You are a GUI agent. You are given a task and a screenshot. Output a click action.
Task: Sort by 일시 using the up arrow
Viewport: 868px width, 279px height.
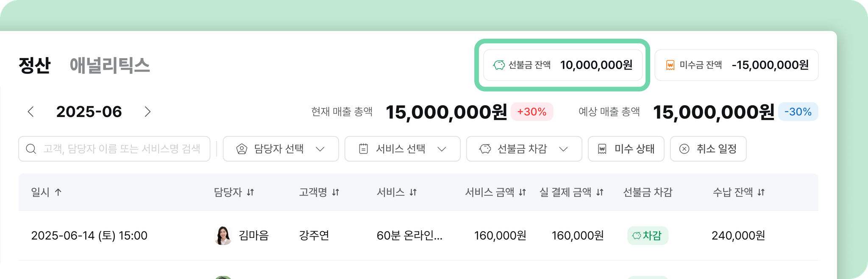(58, 192)
